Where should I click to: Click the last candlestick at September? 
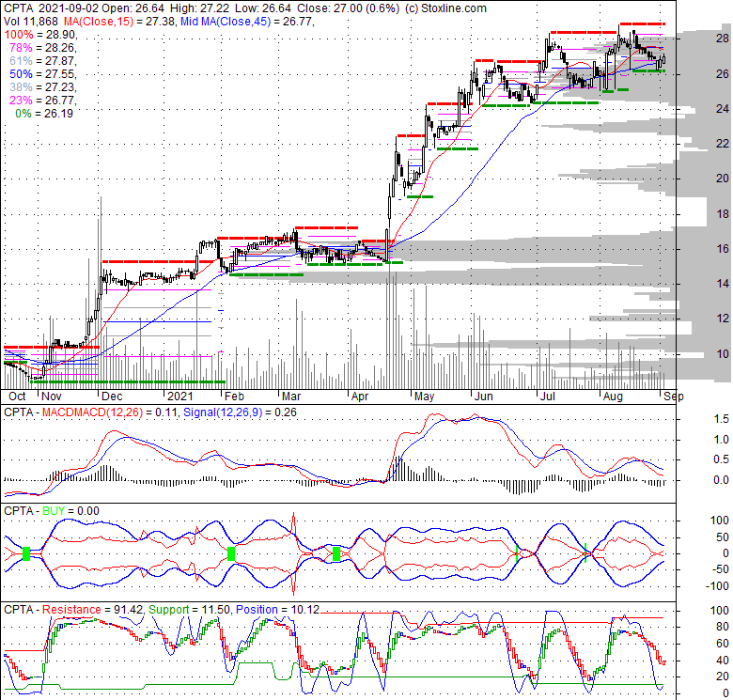point(664,59)
